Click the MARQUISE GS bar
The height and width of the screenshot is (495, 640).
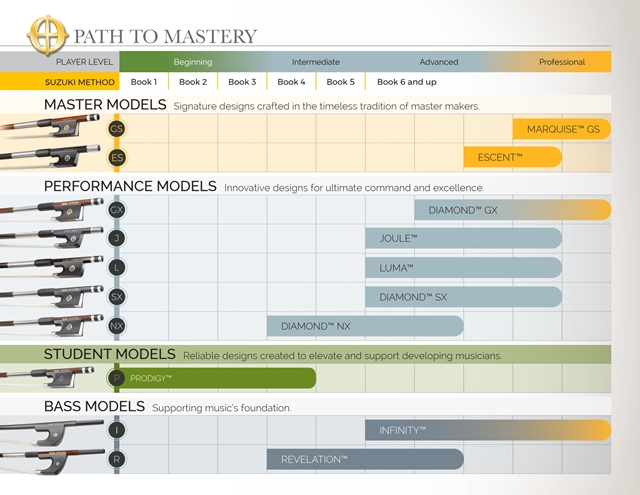coord(562,129)
